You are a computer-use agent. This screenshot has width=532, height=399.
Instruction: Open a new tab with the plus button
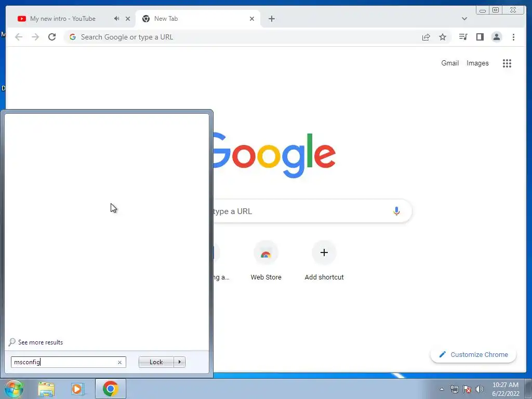[x=271, y=19]
